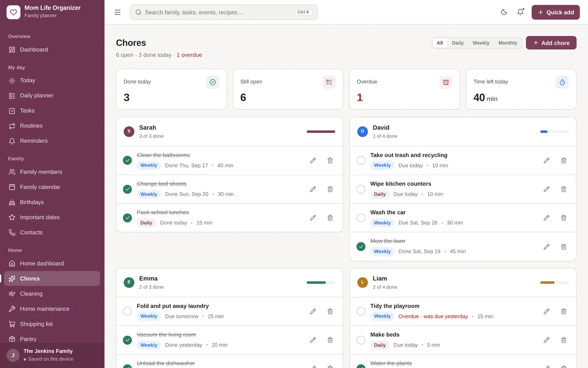Check off Fold and put away laundry
Viewport: 588px width, 368px height.
click(x=127, y=311)
